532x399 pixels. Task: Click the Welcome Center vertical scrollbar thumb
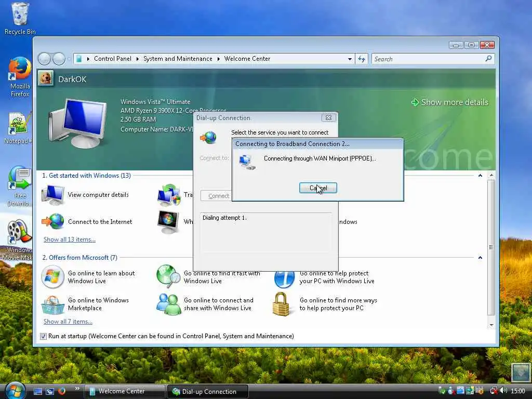coord(491,247)
